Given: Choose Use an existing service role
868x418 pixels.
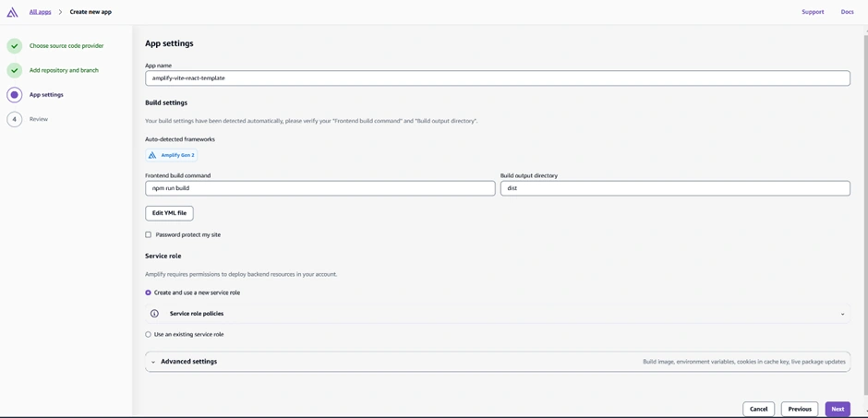Looking at the screenshot, I should [148, 335].
